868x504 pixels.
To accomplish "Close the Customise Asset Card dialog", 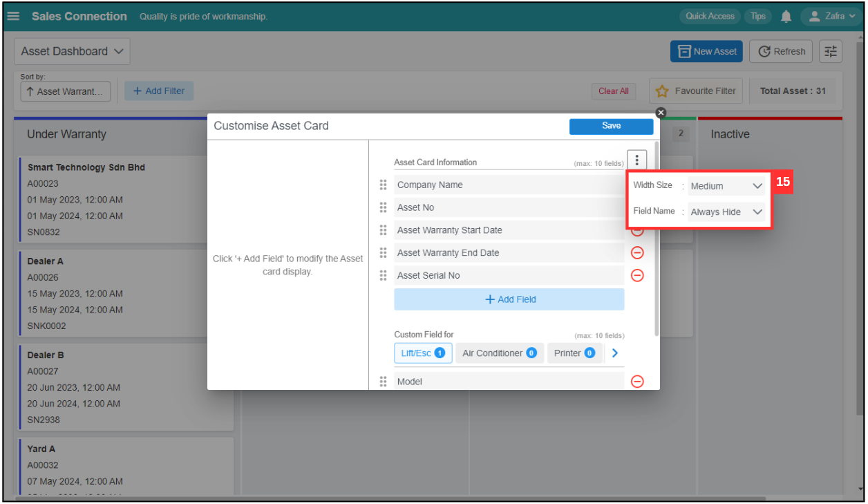I will pos(661,113).
